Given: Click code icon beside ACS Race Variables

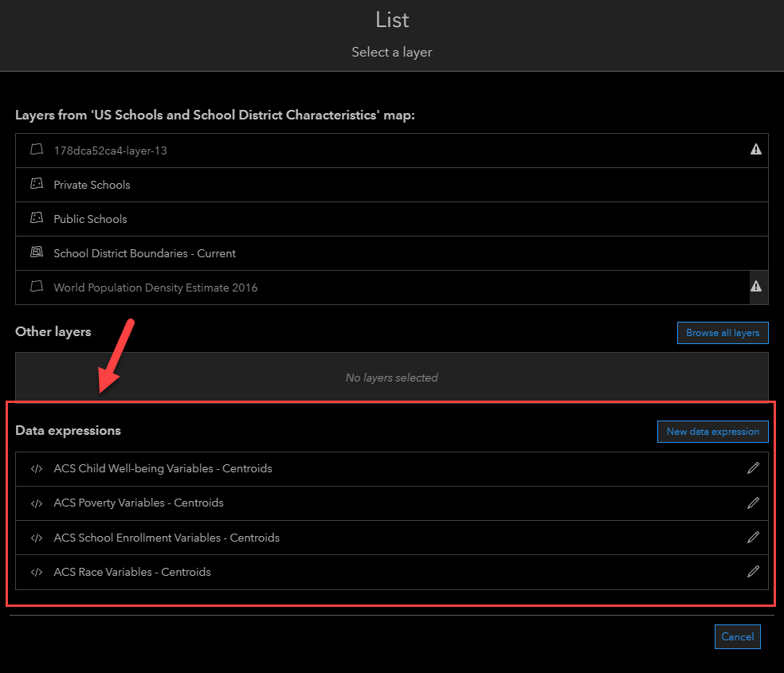Looking at the screenshot, I should (36, 572).
